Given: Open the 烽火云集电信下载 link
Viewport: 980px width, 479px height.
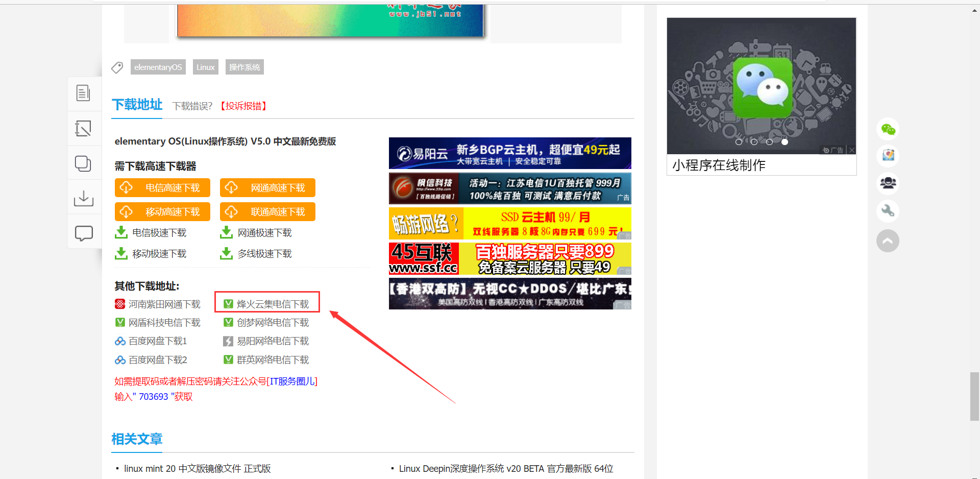Looking at the screenshot, I should 273,303.
